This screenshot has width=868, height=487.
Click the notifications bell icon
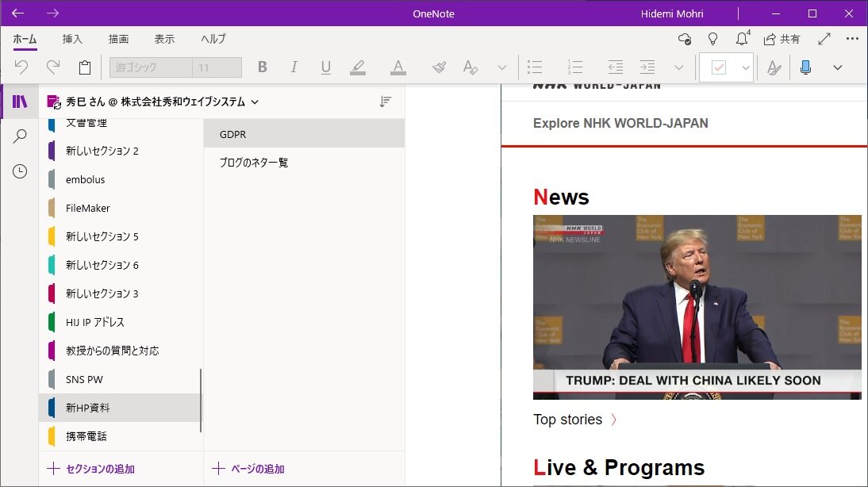coord(741,39)
